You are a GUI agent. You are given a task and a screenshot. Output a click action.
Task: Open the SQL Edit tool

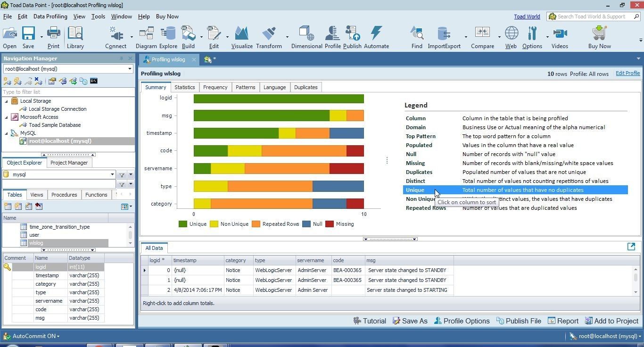pos(214,37)
